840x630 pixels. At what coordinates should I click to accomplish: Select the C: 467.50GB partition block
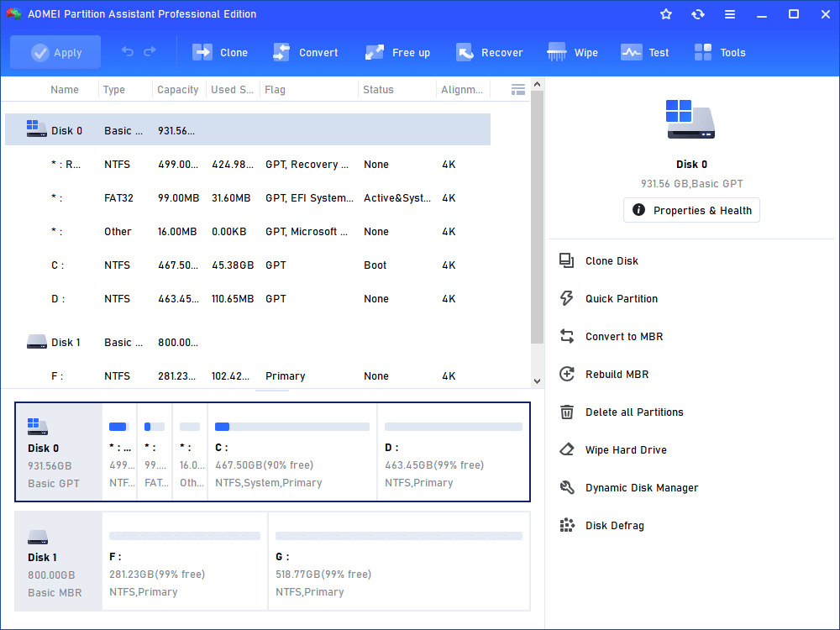click(x=292, y=452)
